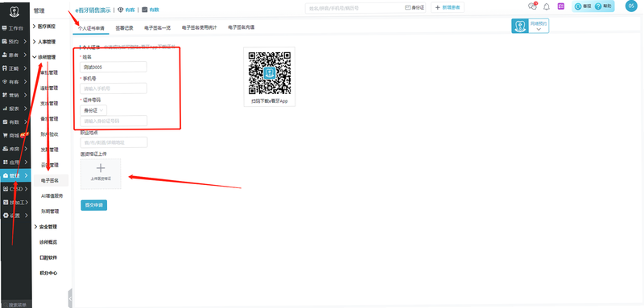Click the 技加工 icon in the sidebar
This screenshot has height=308, width=644.
pyautogui.click(x=5, y=202)
